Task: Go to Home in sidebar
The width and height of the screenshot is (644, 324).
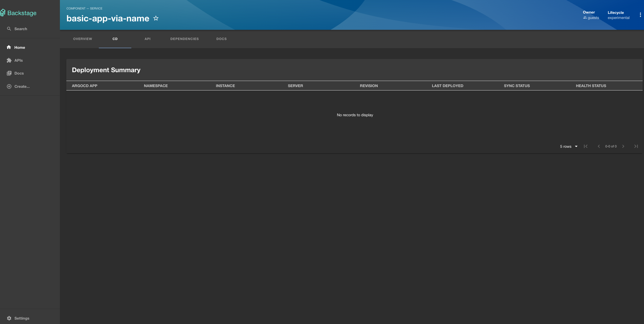Action: click(x=30, y=47)
